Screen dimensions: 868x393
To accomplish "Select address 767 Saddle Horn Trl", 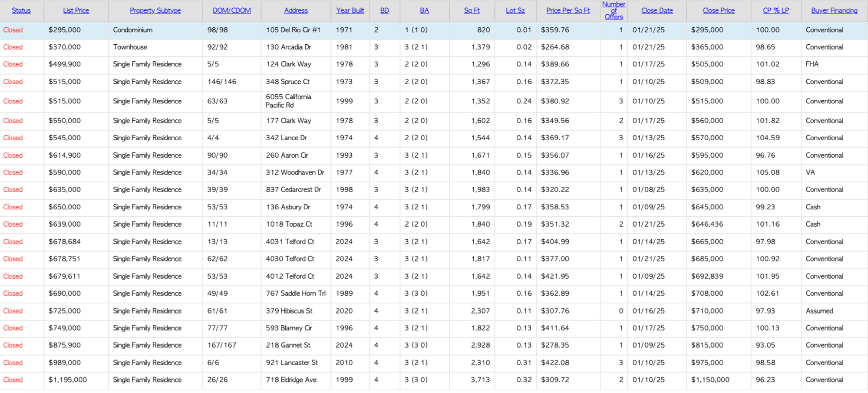I will (296, 294).
